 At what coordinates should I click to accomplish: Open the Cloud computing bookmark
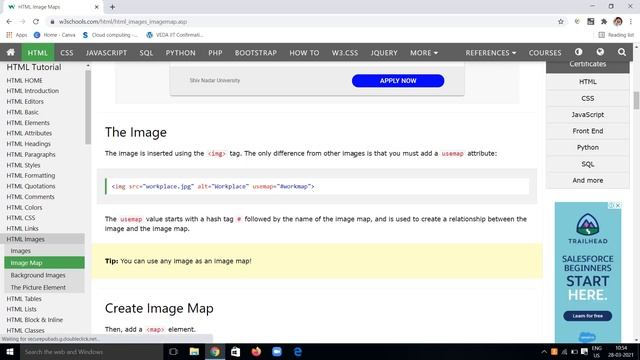coord(110,35)
